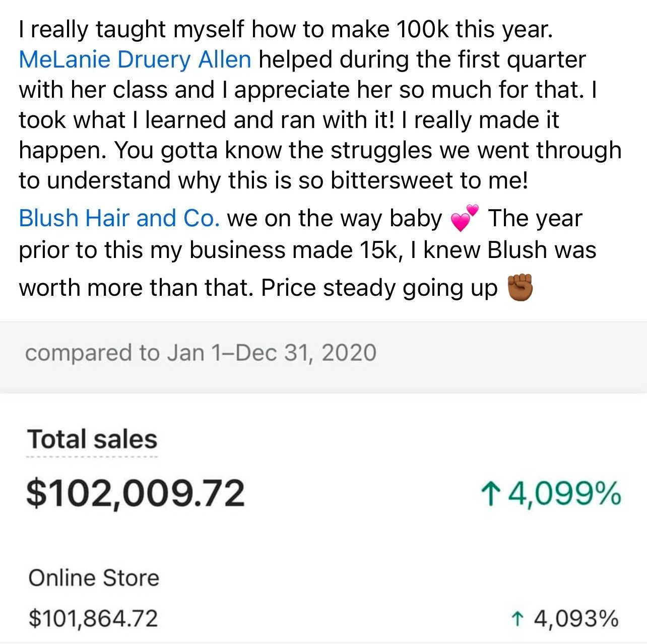Click the text we on the way baby
Image resolution: width=647 pixels, height=644 pixels.
334,218
